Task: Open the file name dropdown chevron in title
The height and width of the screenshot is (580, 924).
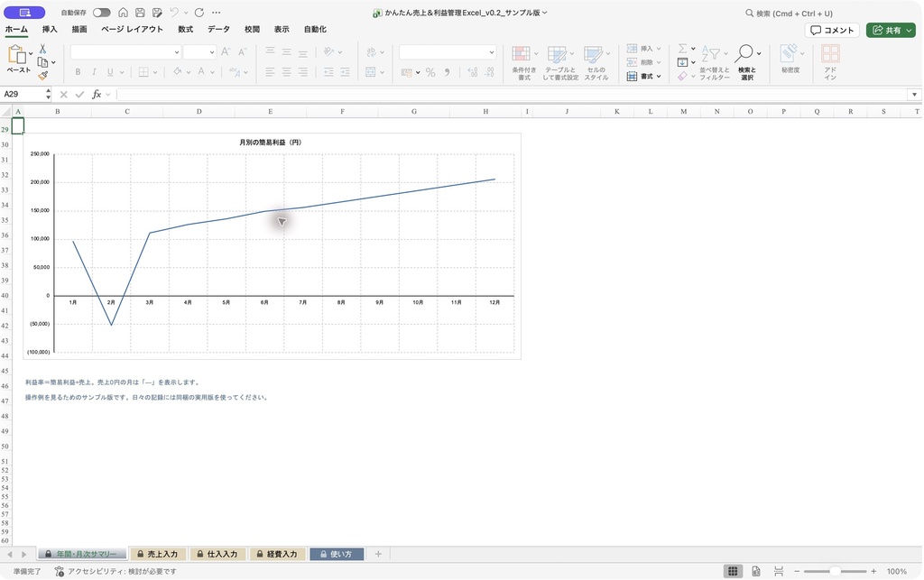Action: pos(544,13)
